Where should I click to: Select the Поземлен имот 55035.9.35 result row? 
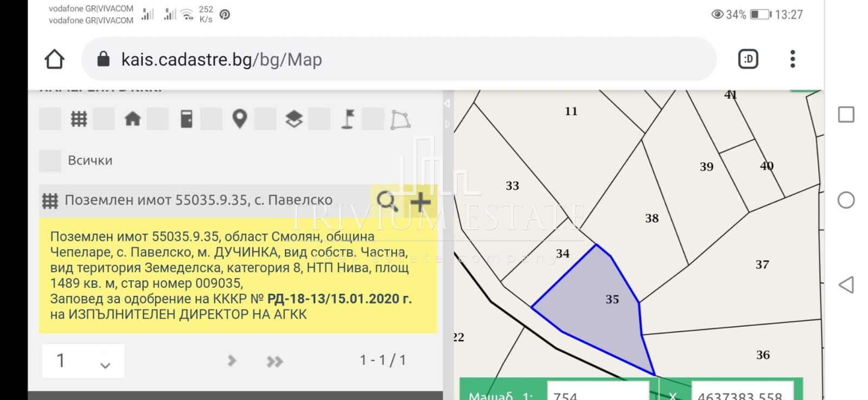tap(198, 201)
